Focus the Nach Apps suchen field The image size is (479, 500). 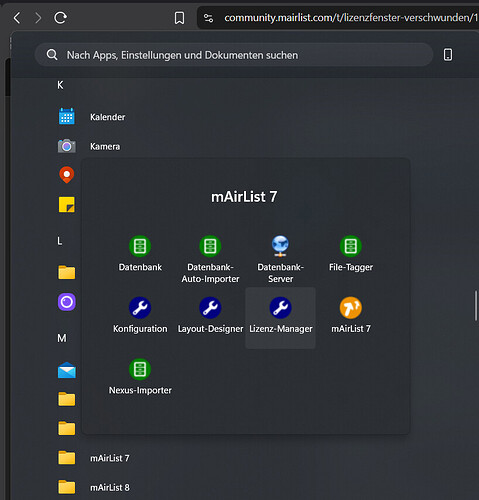(233, 55)
